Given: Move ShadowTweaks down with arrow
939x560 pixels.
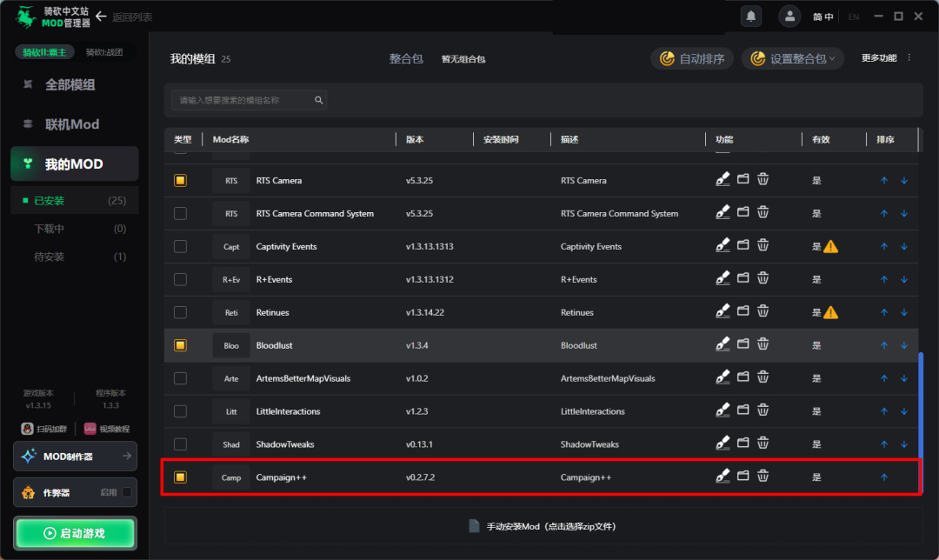Looking at the screenshot, I should click(903, 444).
